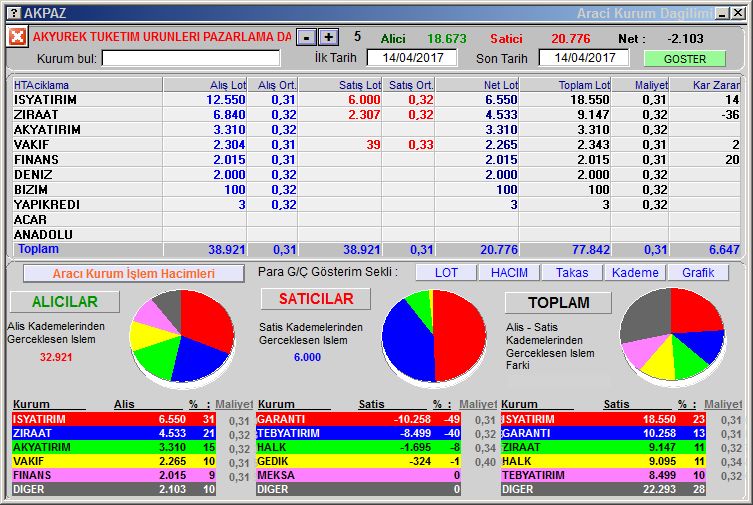The image size is (753, 505).
Task: Click the gray DIGER 2.103 buyers row
Action: tap(114, 489)
